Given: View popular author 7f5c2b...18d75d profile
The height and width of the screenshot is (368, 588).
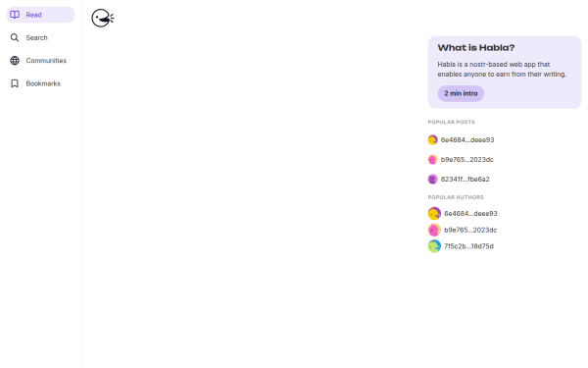Looking at the screenshot, I should (x=468, y=246).
